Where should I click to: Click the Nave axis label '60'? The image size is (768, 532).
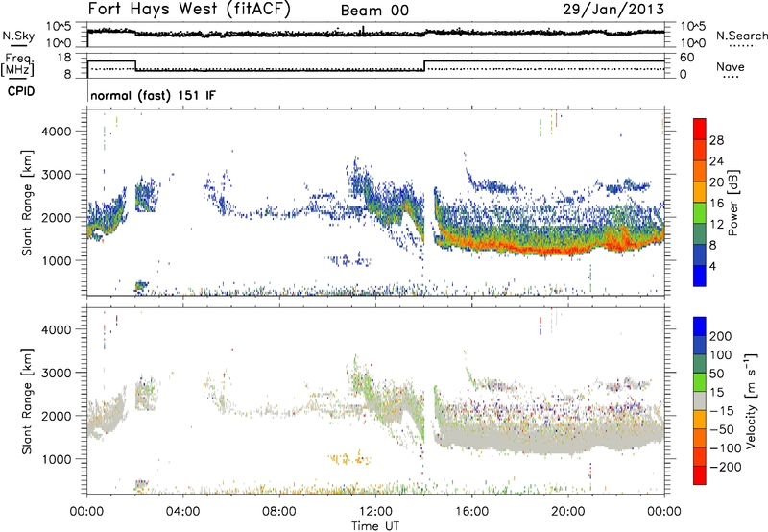[686, 58]
